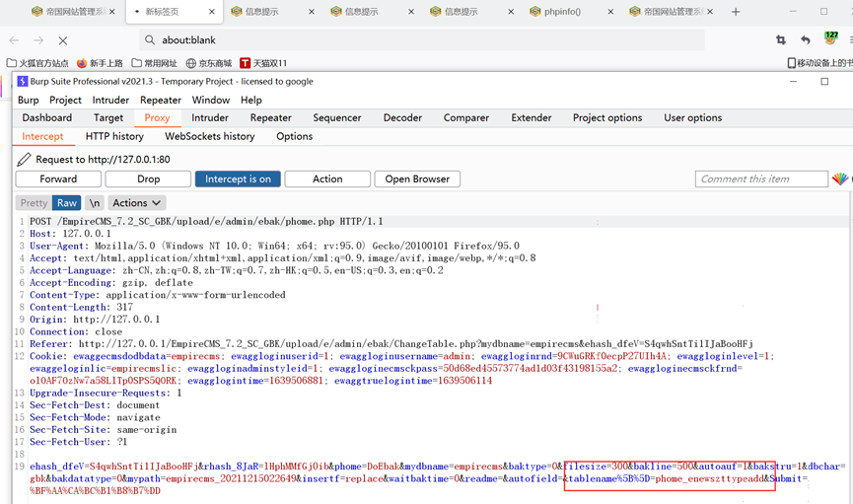This screenshot has width=853, height=504.
Task: Click the Firefox forward arrow
Action: (x=38, y=40)
